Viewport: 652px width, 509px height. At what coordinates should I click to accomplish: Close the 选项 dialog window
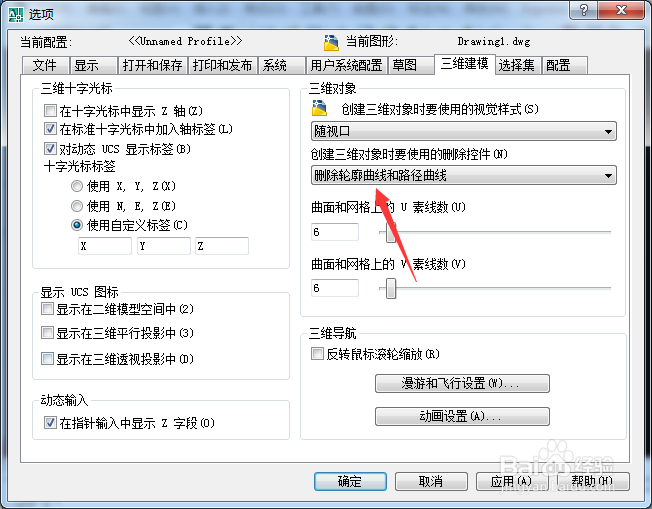621,10
